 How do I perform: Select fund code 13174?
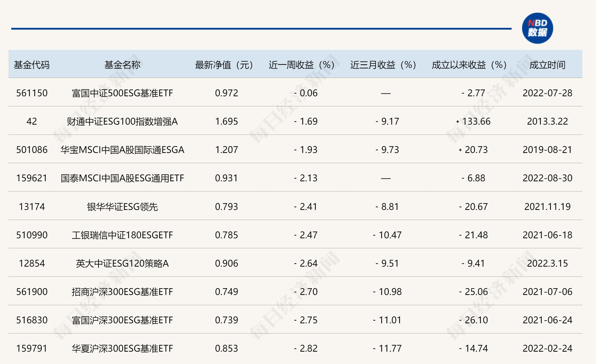pos(32,207)
